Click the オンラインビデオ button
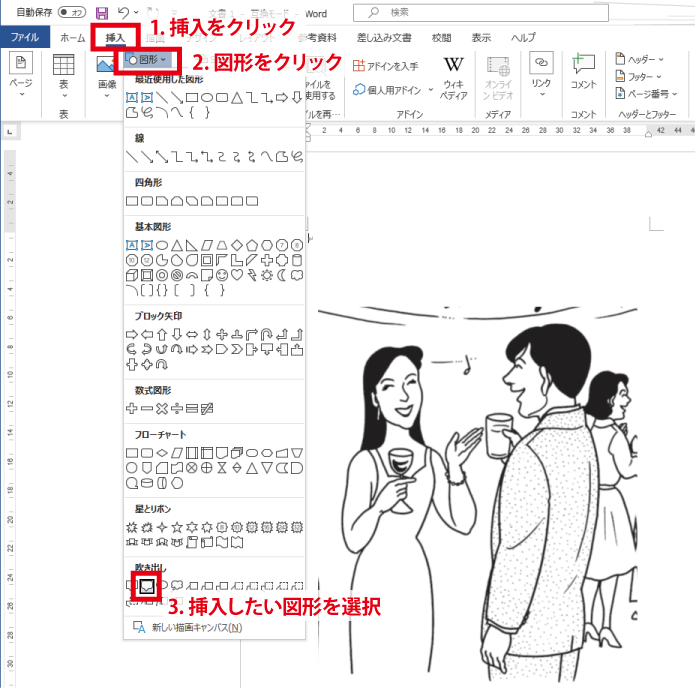The image size is (695, 688). click(498, 78)
